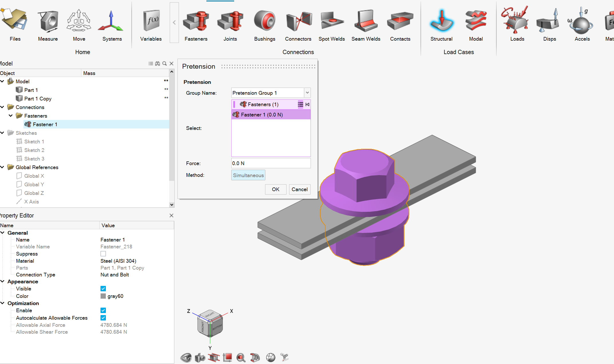Image resolution: width=614 pixels, height=364 pixels.
Task: Close the Property Editor panel
Action: click(x=171, y=215)
